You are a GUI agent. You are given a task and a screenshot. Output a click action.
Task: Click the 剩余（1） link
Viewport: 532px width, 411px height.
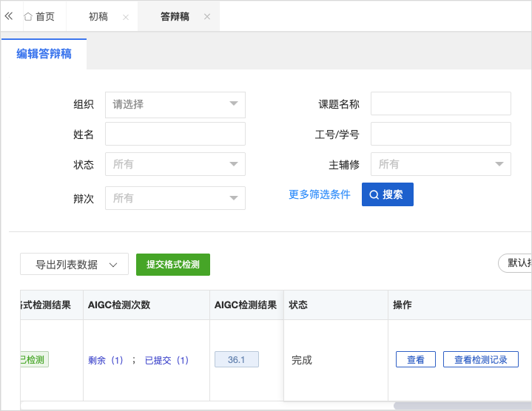106,360
